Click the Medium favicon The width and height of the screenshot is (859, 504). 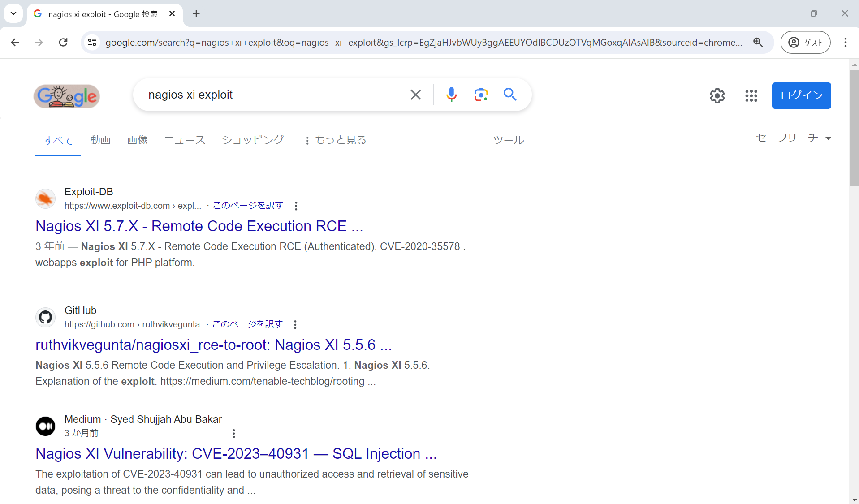tap(45, 426)
